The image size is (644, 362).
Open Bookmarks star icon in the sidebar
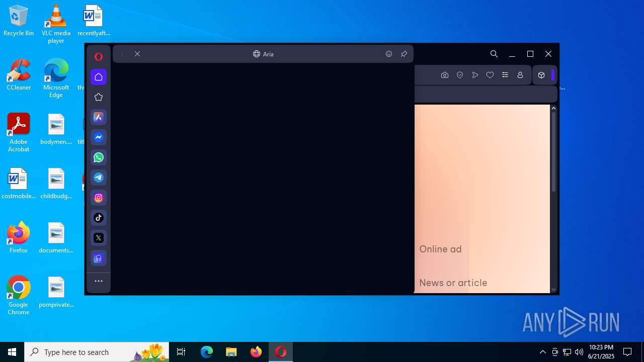coord(99,97)
